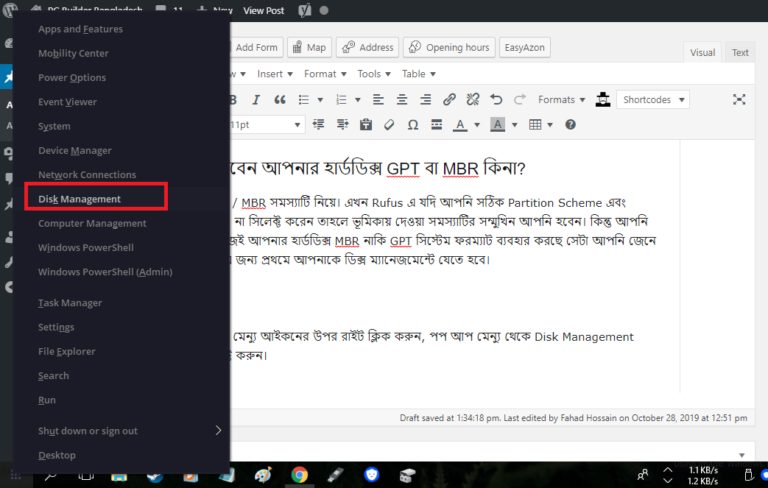This screenshot has width=768, height=488.
Task: Toggle distraction-free fullscreen mode
Action: point(739,99)
